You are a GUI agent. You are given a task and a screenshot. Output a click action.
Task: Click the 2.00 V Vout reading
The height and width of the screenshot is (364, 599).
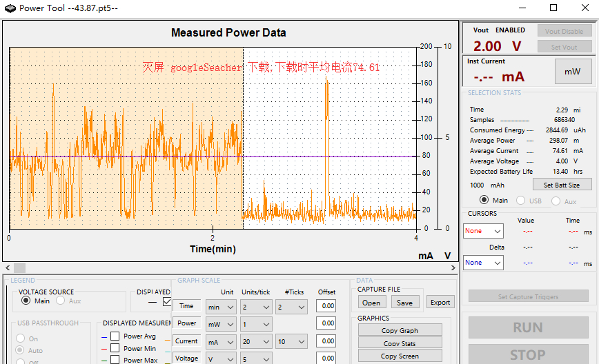498,46
